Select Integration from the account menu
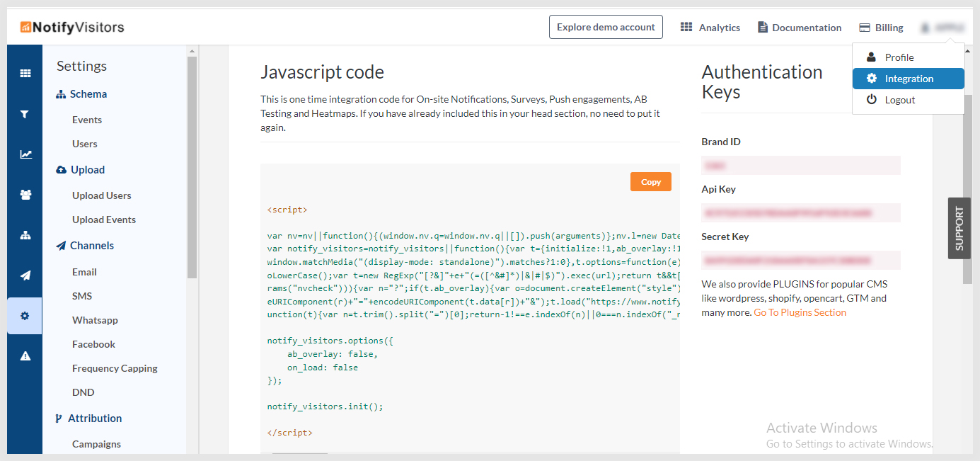 point(908,79)
